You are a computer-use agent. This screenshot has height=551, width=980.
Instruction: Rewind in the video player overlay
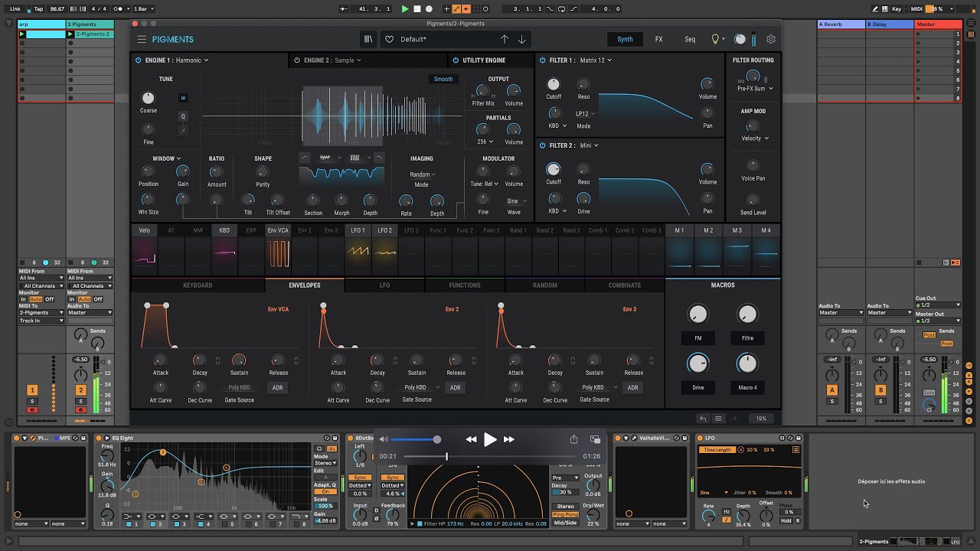coord(471,439)
